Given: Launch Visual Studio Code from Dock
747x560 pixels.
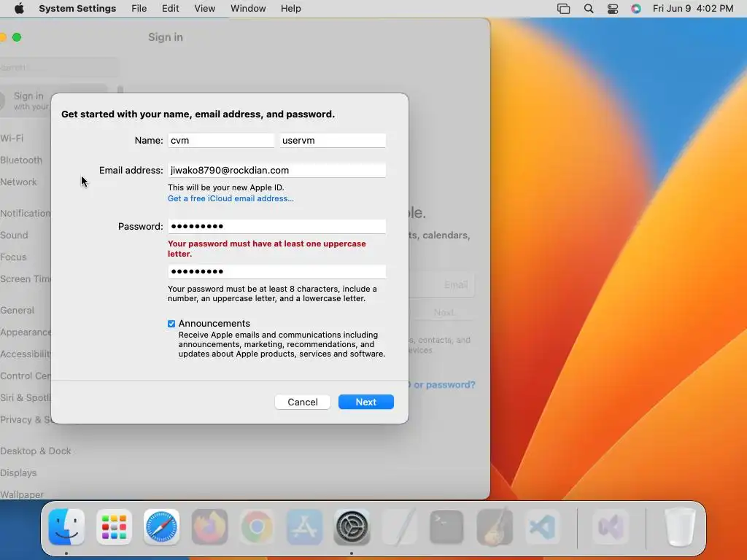Looking at the screenshot, I should pos(542,527).
